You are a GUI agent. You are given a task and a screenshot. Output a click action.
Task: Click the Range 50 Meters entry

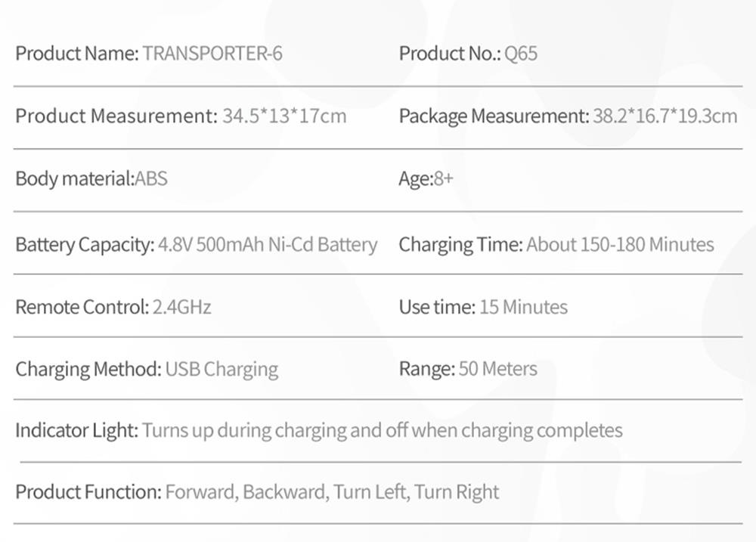[468, 370]
